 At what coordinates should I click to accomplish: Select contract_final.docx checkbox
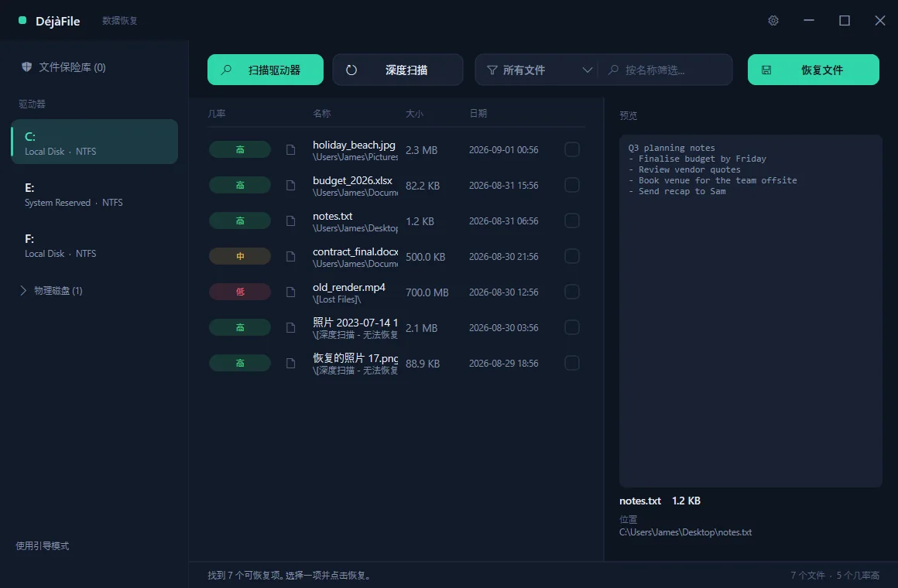(x=572, y=256)
